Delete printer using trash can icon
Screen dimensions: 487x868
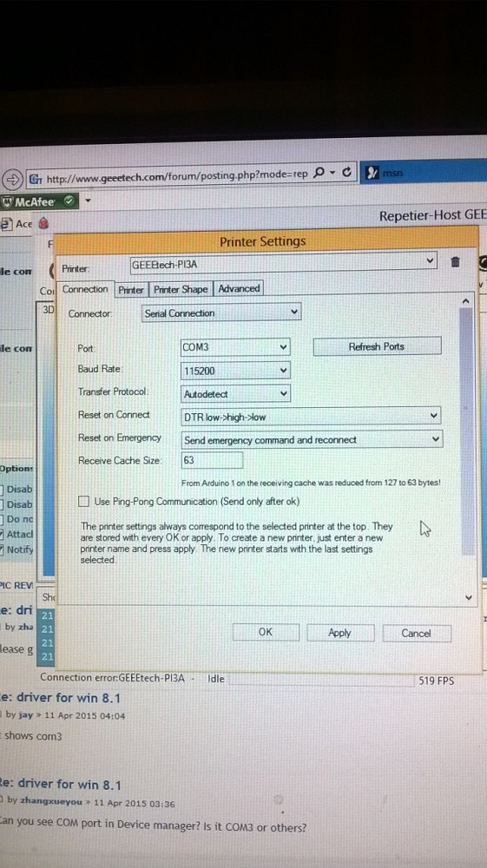(x=455, y=262)
